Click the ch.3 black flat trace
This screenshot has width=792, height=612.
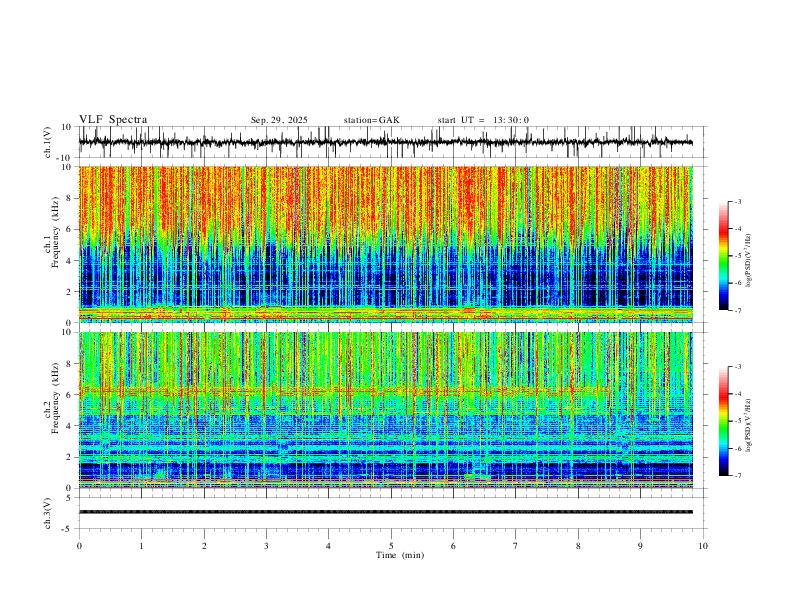(x=385, y=512)
